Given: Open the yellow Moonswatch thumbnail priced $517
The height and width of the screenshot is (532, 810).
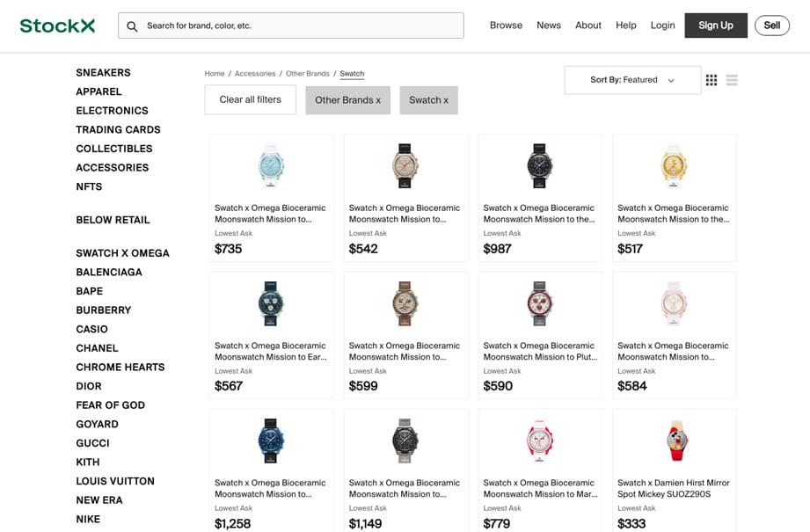Looking at the screenshot, I should coord(674,165).
